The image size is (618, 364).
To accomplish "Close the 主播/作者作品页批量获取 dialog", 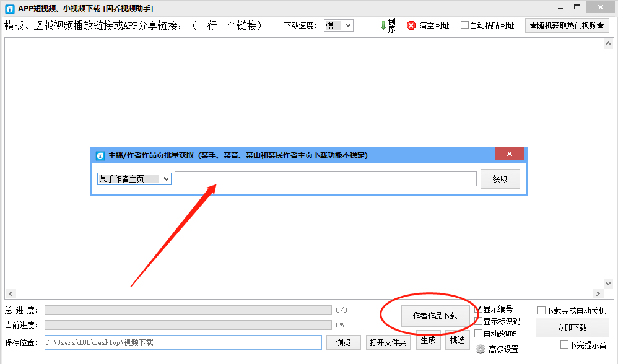I will tap(509, 154).
